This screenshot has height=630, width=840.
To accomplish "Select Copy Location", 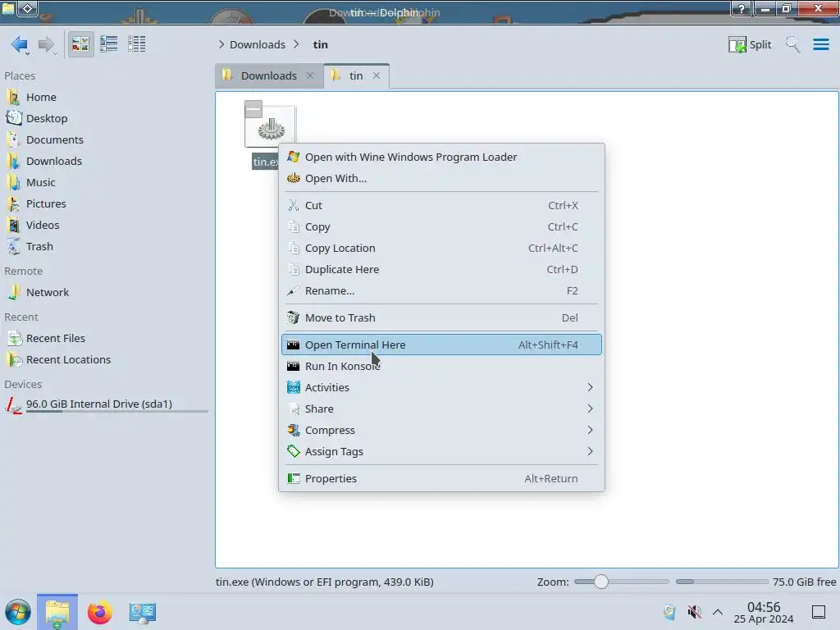I will [x=441, y=249].
